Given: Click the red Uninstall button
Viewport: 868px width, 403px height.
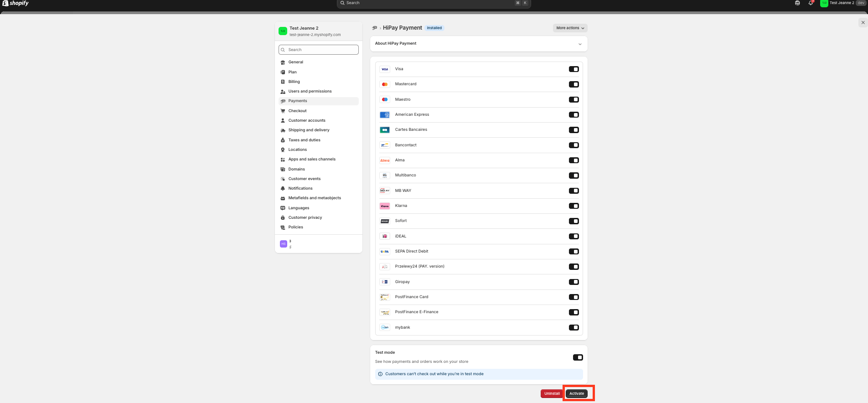Looking at the screenshot, I should click(x=552, y=393).
